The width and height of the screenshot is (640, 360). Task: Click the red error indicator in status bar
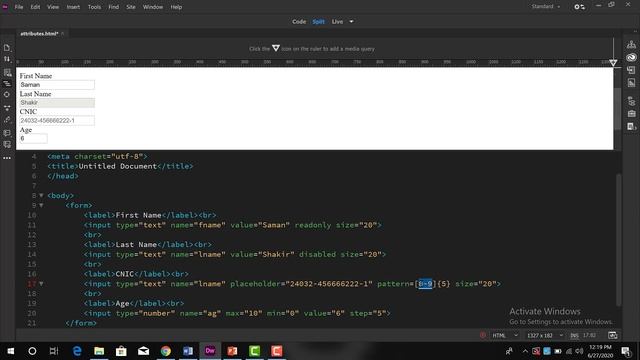[x=482, y=335]
